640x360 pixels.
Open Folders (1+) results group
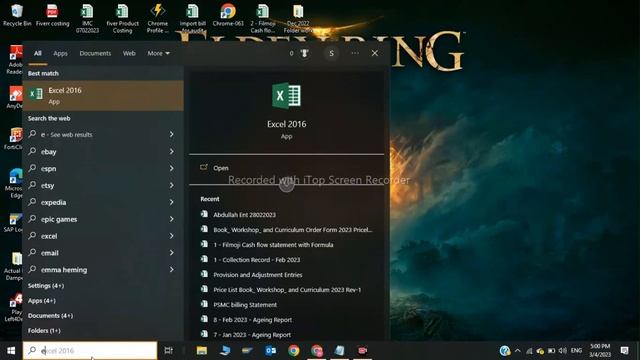click(44, 331)
